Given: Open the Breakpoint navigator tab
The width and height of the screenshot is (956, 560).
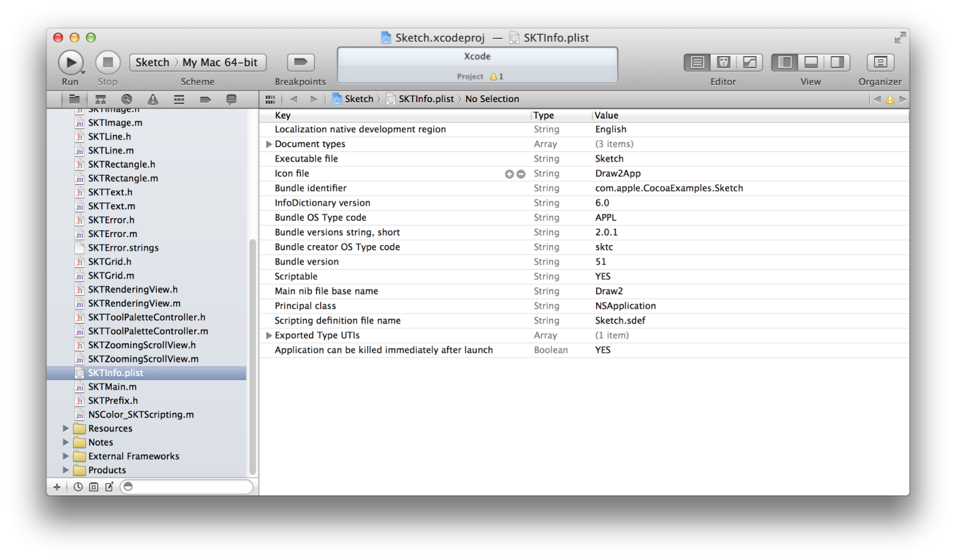Looking at the screenshot, I should (x=205, y=99).
